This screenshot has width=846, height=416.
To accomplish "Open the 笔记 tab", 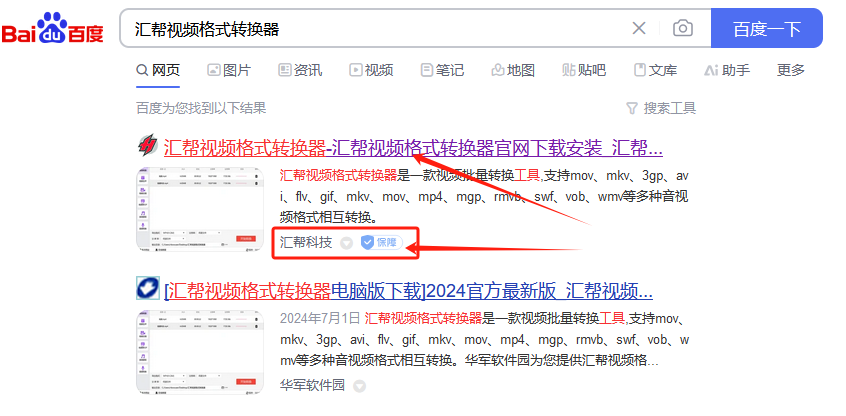I will point(442,70).
